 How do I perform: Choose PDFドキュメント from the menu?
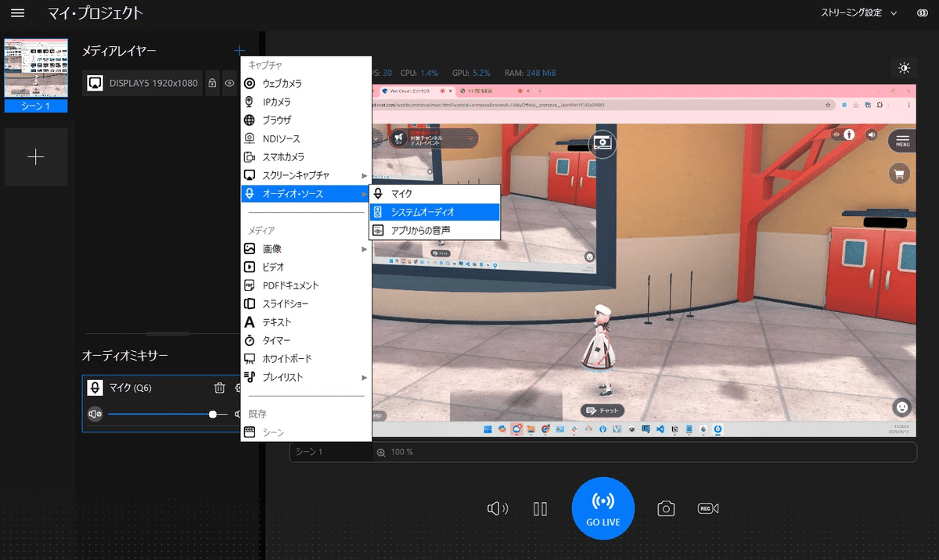pos(306,285)
